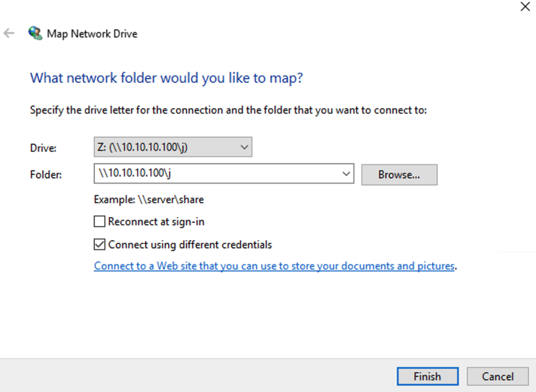Close the Map Network Drive dialog
This screenshot has height=392, width=536.
click(x=525, y=7)
